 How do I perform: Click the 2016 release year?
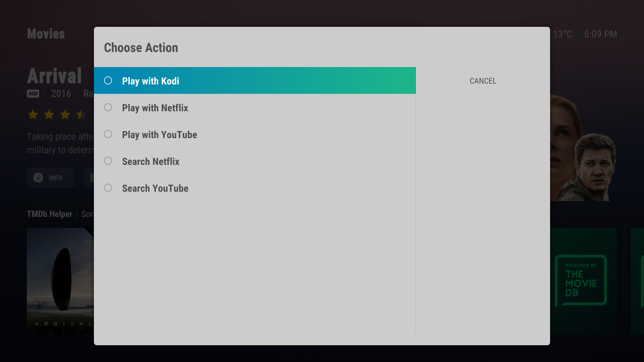click(x=61, y=94)
